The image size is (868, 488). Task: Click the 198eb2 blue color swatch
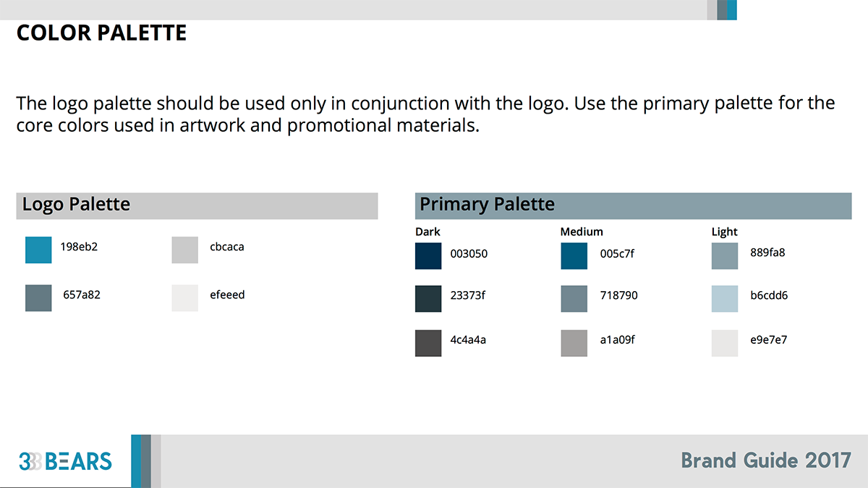click(38, 250)
